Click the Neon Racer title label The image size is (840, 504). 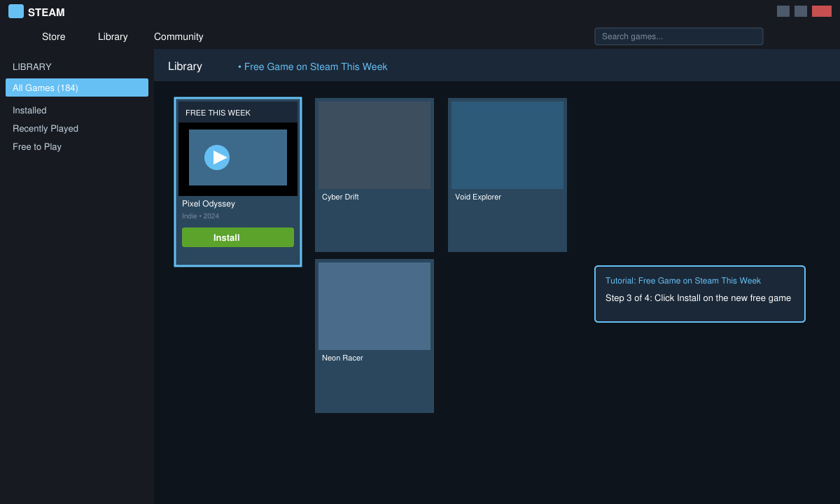pyautogui.click(x=342, y=358)
